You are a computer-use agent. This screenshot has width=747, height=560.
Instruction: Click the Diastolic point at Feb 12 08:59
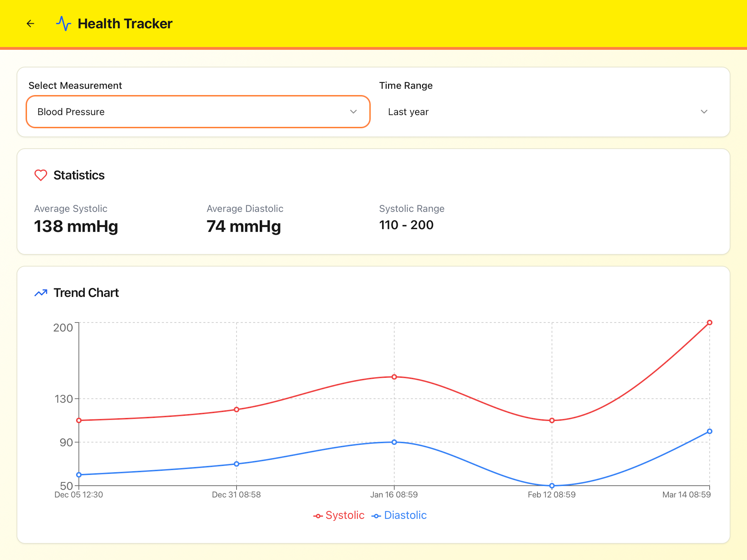552,486
